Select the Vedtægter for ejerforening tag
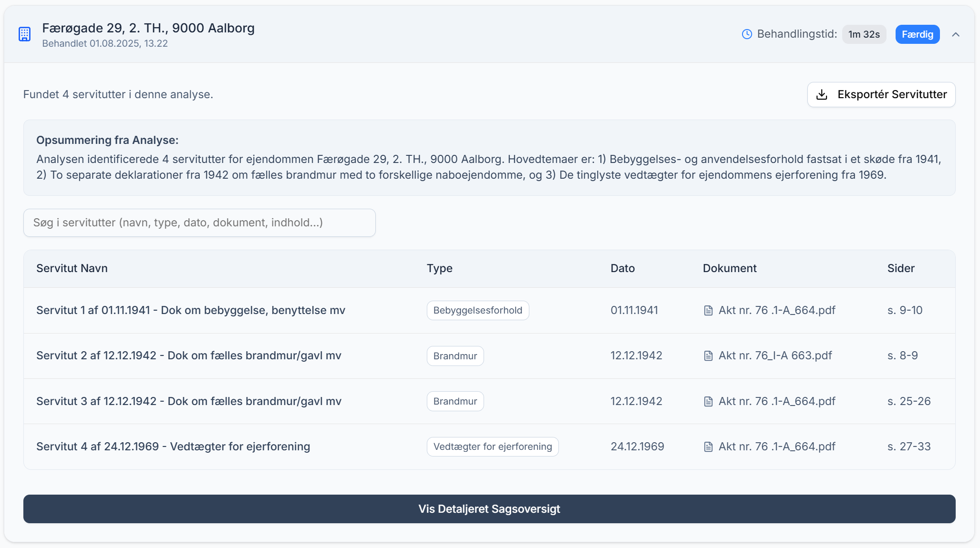This screenshot has width=980, height=548. [x=492, y=447]
